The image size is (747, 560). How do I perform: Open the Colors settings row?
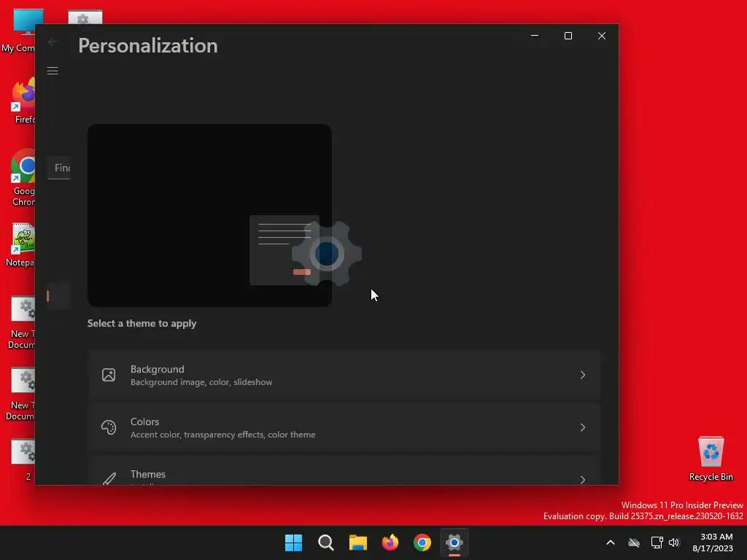pos(344,427)
